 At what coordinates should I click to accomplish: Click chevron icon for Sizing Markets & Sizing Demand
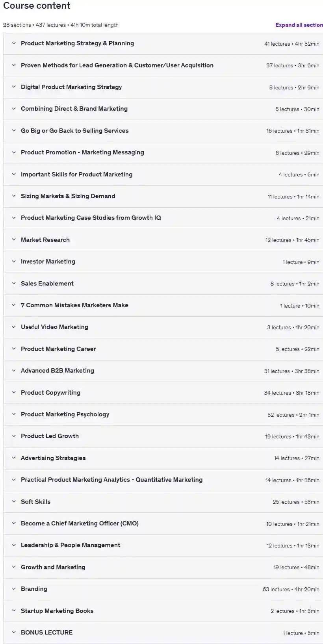[x=14, y=196]
